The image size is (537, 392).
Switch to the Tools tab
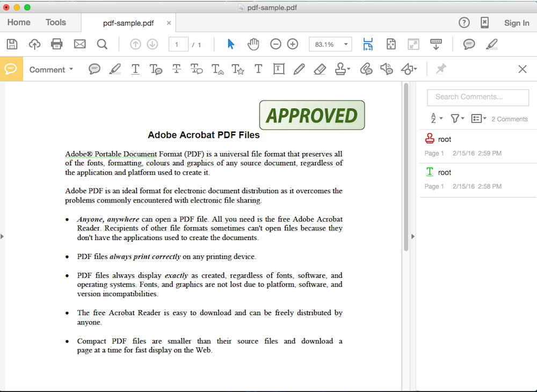coord(55,22)
